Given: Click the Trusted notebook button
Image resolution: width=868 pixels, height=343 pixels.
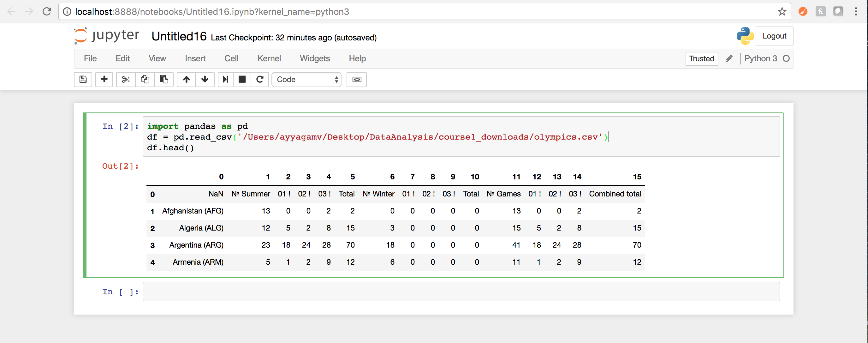Looking at the screenshot, I should (x=702, y=59).
